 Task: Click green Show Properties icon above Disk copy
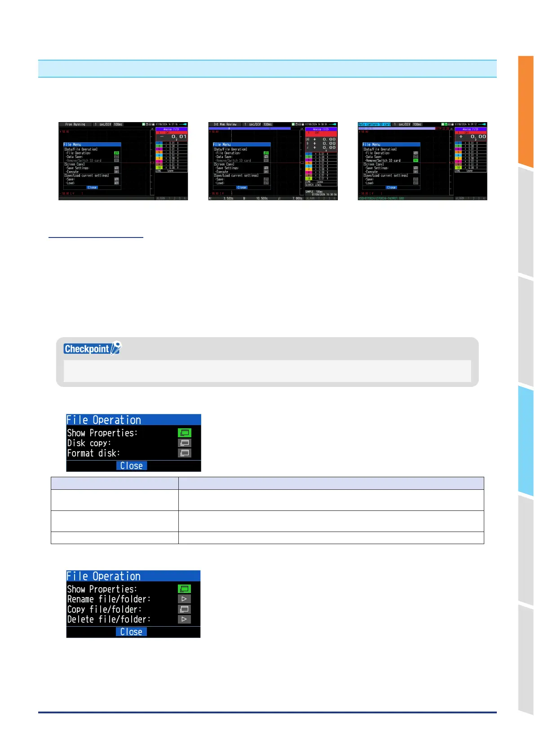click(185, 433)
